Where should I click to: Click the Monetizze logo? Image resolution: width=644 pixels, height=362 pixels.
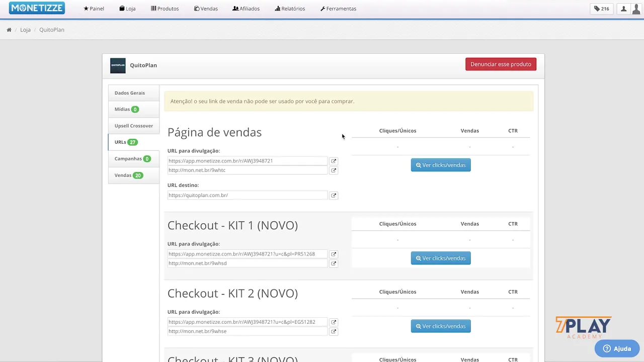(37, 8)
